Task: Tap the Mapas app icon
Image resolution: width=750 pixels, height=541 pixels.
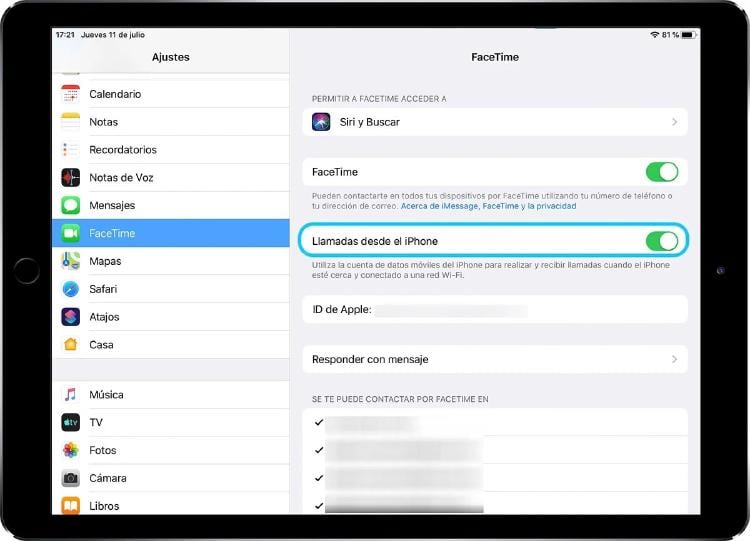Action: click(71, 261)
